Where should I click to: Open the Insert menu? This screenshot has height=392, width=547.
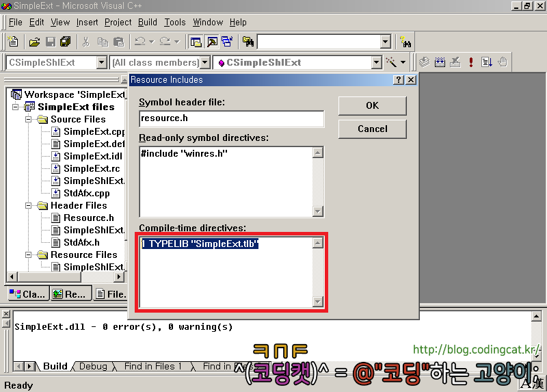[88, 23]
